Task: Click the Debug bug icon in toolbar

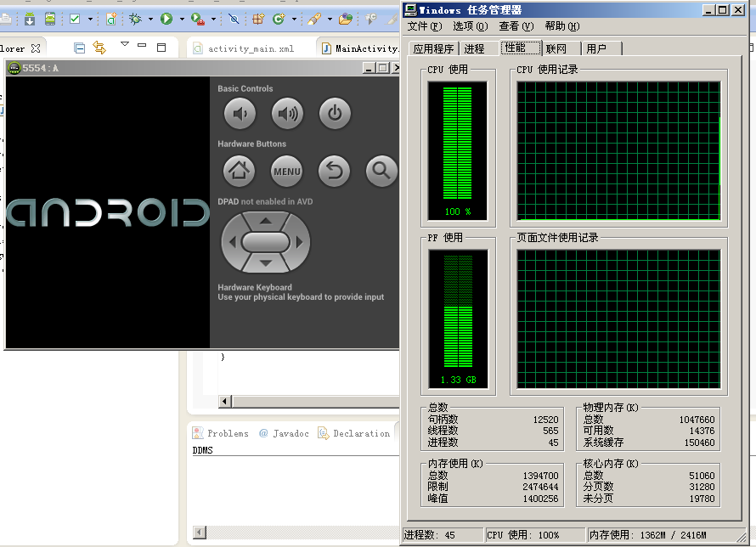Action: tap(135, 19)
